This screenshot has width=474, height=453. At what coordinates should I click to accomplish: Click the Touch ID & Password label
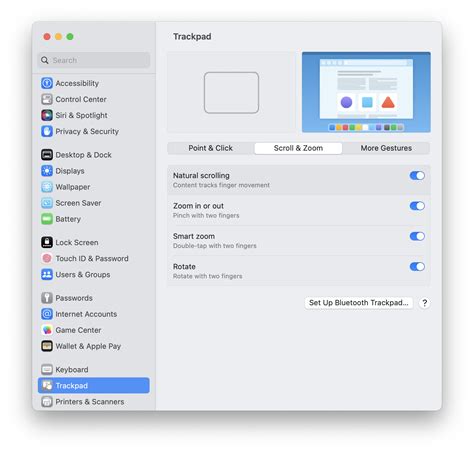(x=92, y=259)
